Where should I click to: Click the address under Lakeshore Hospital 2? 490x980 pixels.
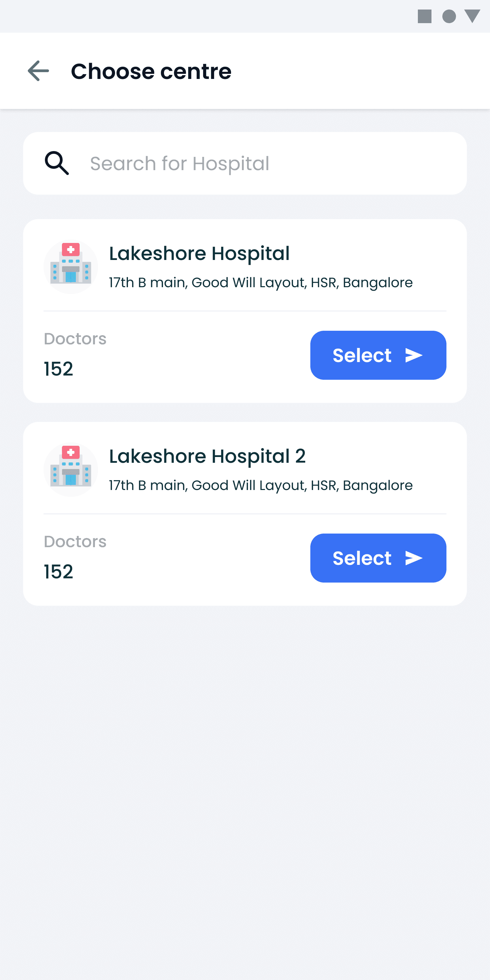pos(261,486)
